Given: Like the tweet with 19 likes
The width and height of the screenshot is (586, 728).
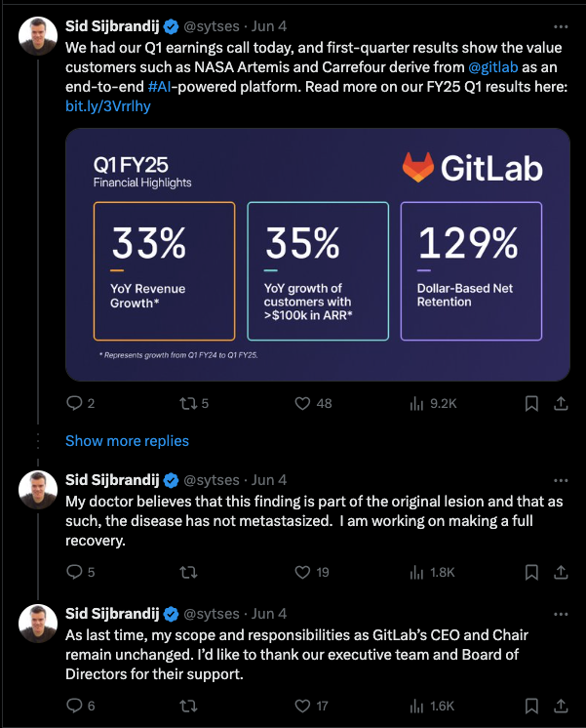Looking at the screenshot, I should [312, 572].
